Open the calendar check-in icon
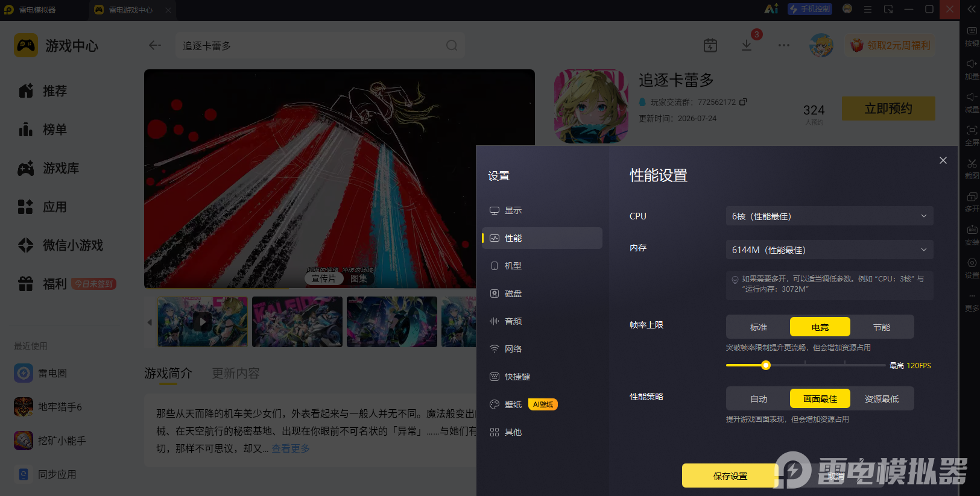Viewport: 980px width, 496px height. click(710, 45)
